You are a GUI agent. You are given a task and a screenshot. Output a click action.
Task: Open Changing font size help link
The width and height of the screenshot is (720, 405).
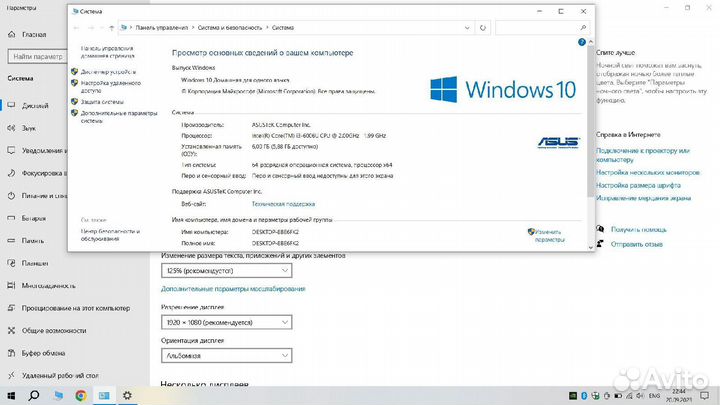pos(638,186)
